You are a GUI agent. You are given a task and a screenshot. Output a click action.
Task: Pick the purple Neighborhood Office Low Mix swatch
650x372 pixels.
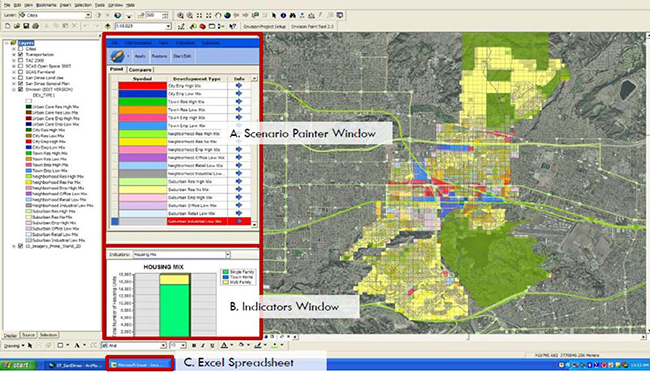pyautogui.click(x=143, y=158)
